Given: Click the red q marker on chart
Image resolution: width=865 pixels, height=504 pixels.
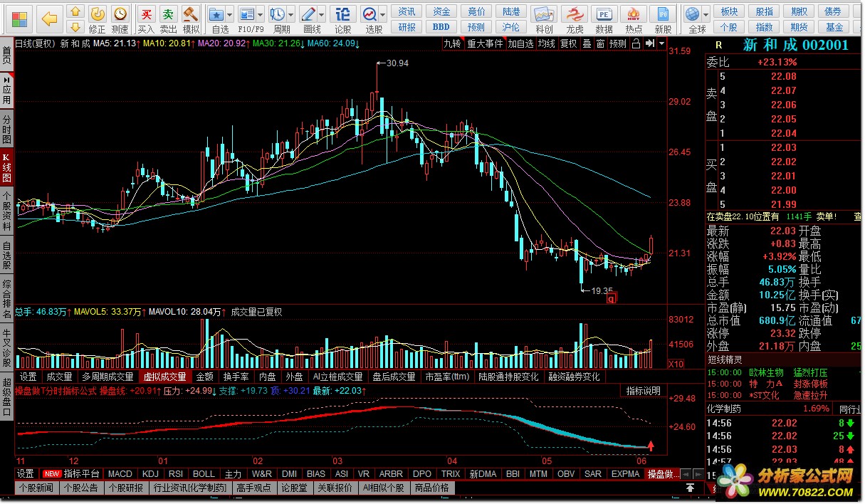Looking at the screenshot, I should click(611, 299).
